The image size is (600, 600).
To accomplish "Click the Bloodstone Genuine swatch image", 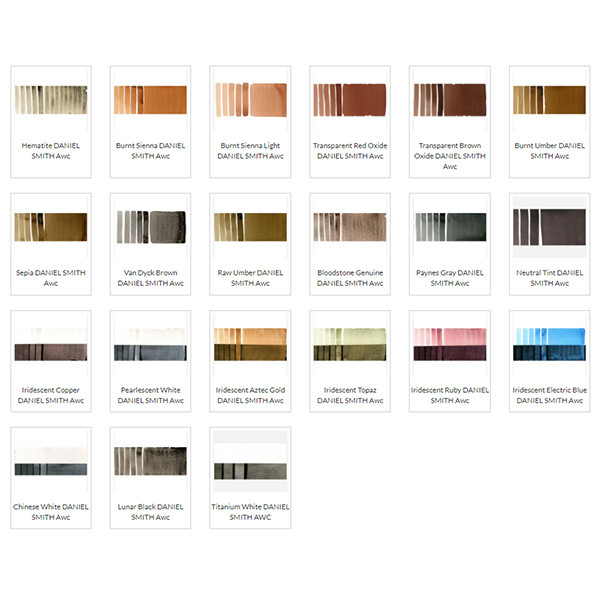I will click(350, 226).
